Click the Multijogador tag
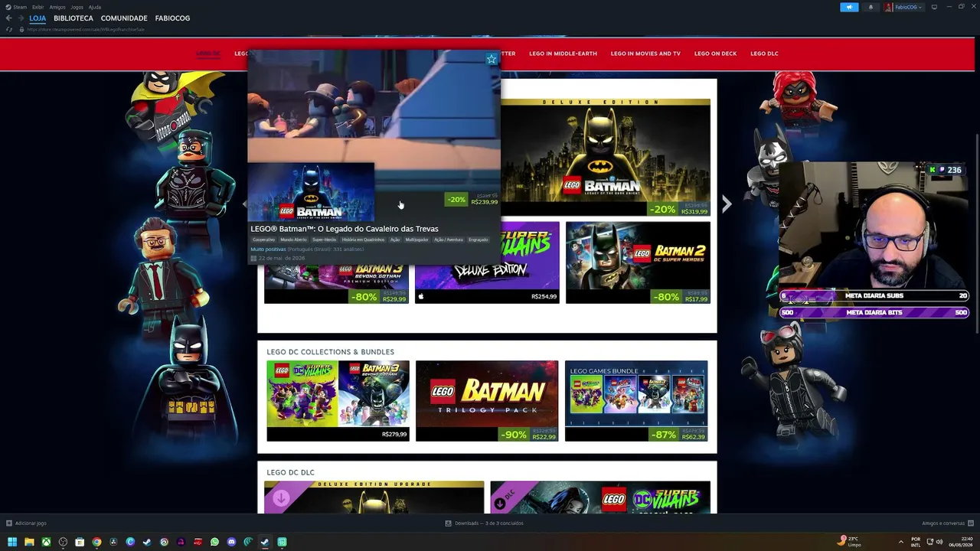The height and width of the screenshot is (551, 980). pyautogui.click(x=417, y=240)
